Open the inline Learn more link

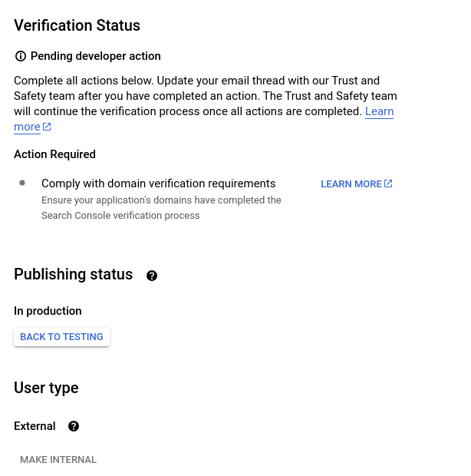click(x=379, y=111)
